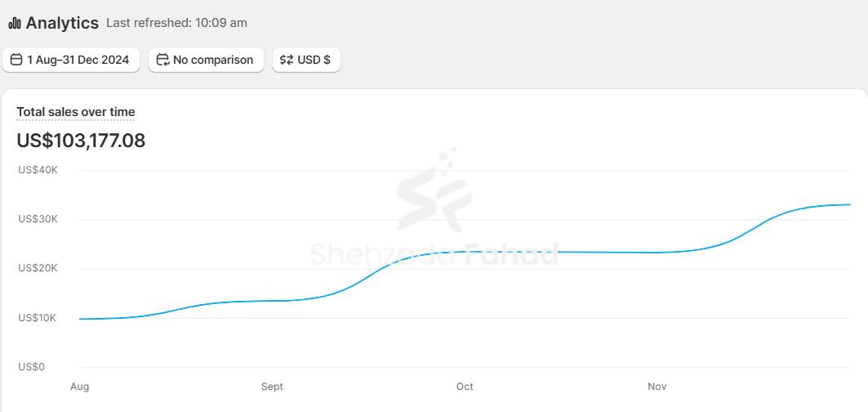The width and height of the screenshot is (868, 412).
Task: Click the calendar icon in date range button
Action: pos(16,60)
